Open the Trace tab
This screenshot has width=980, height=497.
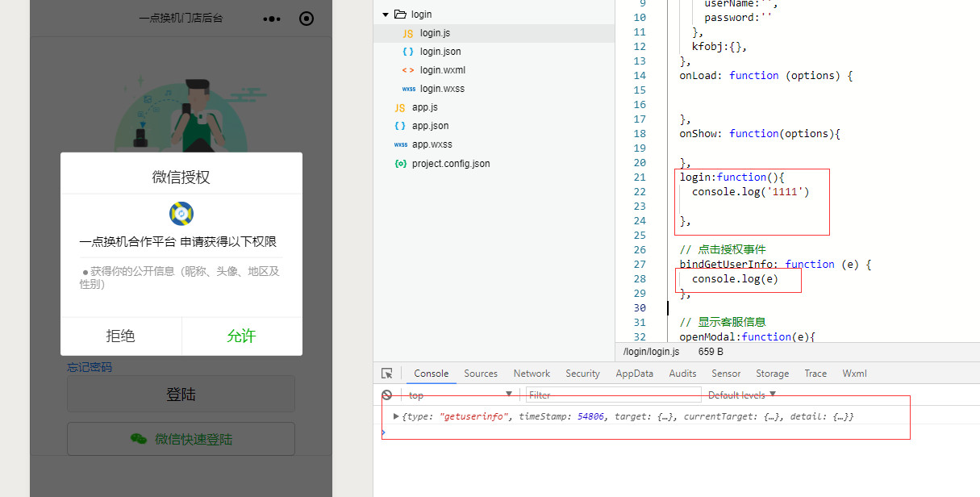[815, 374]
